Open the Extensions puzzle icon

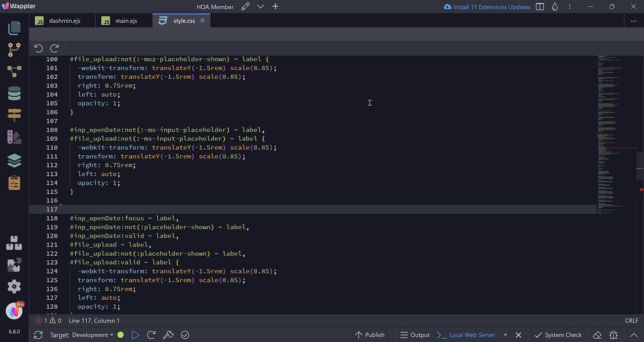tap(14, 265)
